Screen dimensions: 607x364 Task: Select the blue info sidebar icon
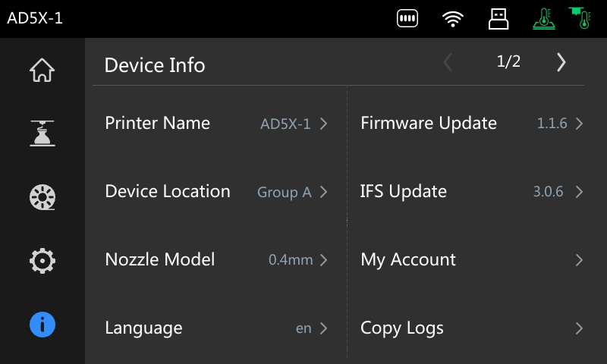[42, 325]
